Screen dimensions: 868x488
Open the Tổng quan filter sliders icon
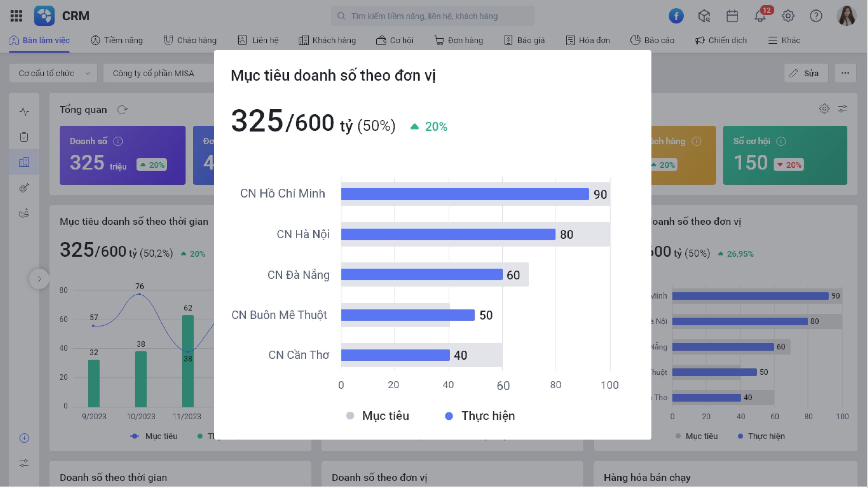coord(843,108)
